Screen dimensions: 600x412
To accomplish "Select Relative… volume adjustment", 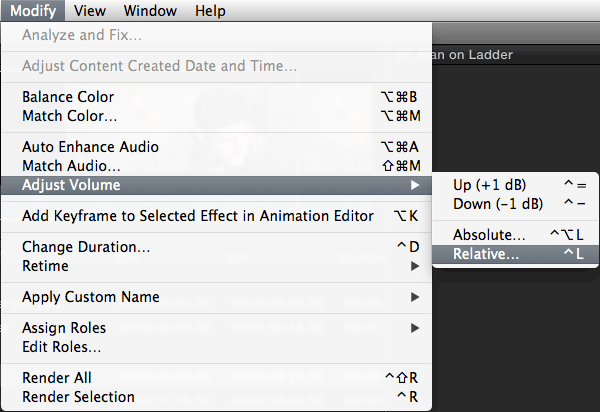I will [486, 254].
